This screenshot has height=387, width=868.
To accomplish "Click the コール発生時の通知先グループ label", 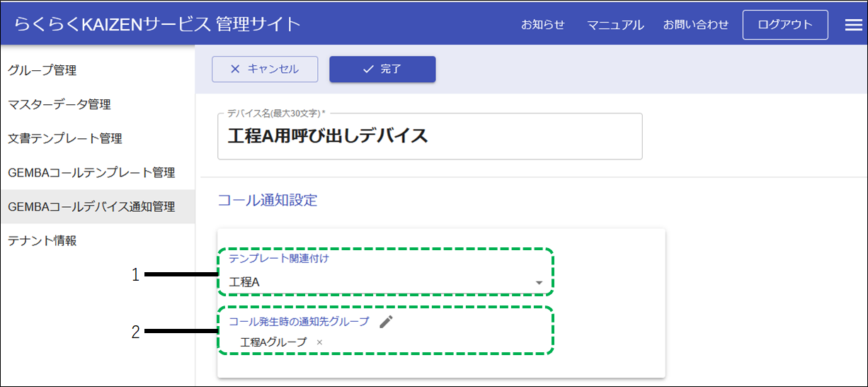I will click(299, 322).
